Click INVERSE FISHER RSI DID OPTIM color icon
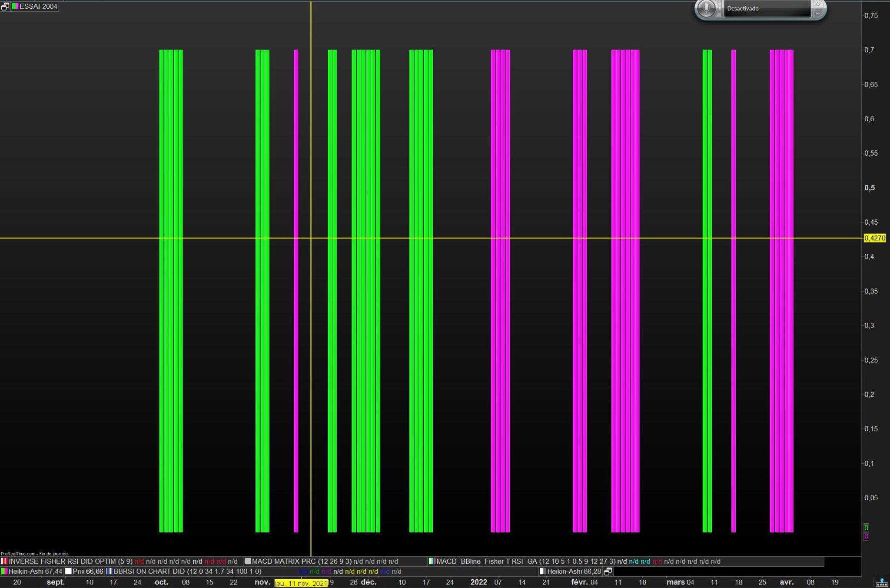 (x=4, y=561)
